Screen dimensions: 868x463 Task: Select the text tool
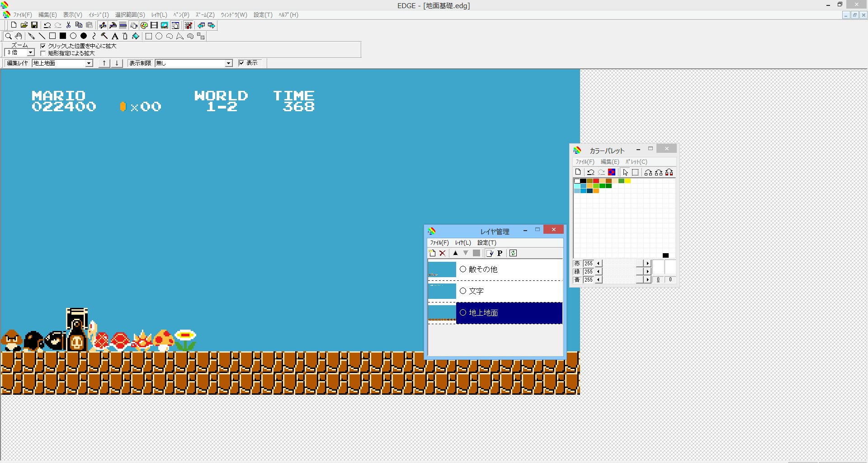(115, 36)
